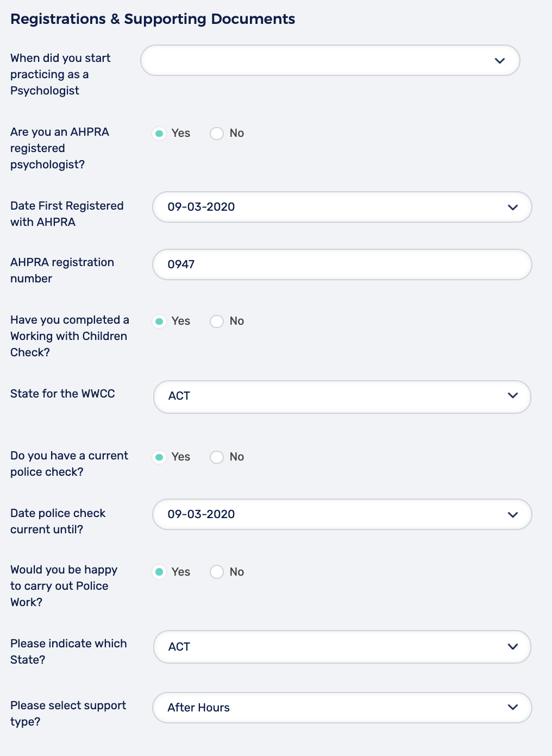The width and height of the screenshot is (552, 756).
Task: Select Yes for AHPRA registered psychologist
Action: click(159, 134)
